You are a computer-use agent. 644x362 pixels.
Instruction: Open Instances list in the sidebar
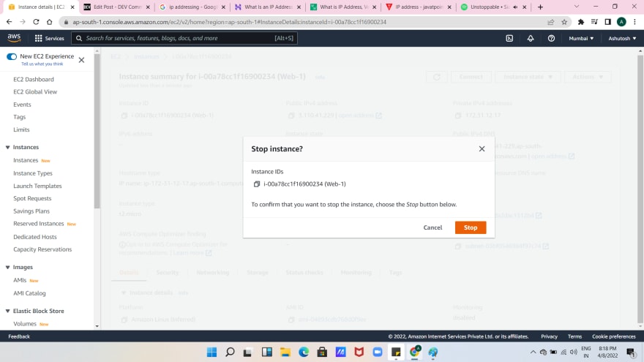coord(26,160)
